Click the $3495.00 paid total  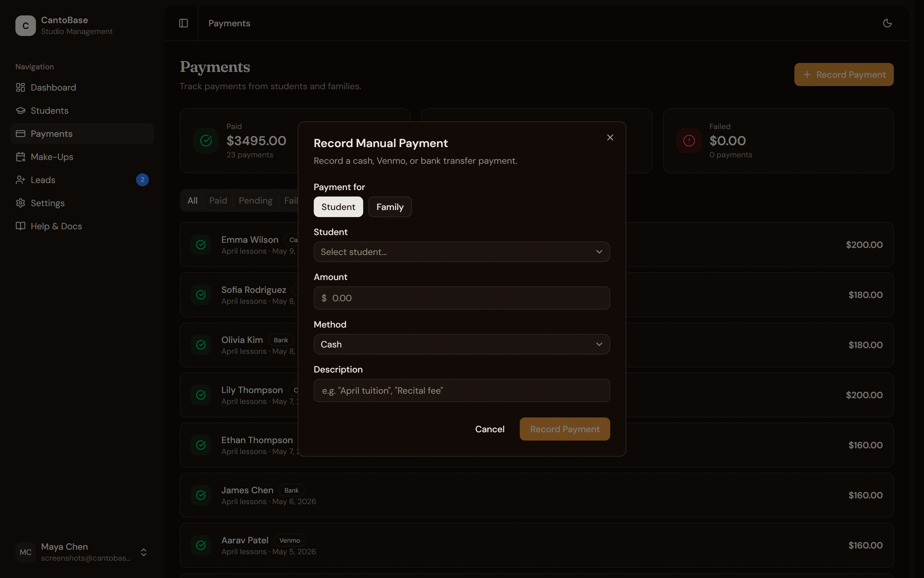point(256,141)
